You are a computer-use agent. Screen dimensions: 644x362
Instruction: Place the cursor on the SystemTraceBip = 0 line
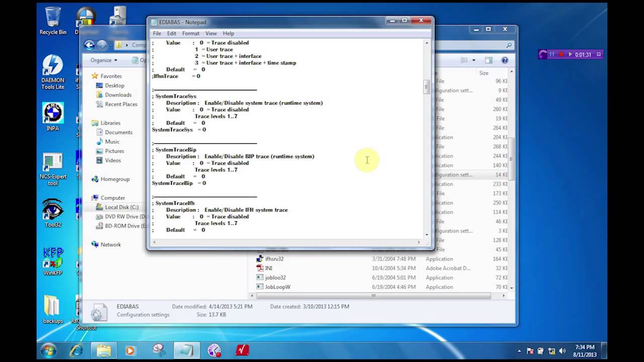pyautogui.click(x=179, y=184)
